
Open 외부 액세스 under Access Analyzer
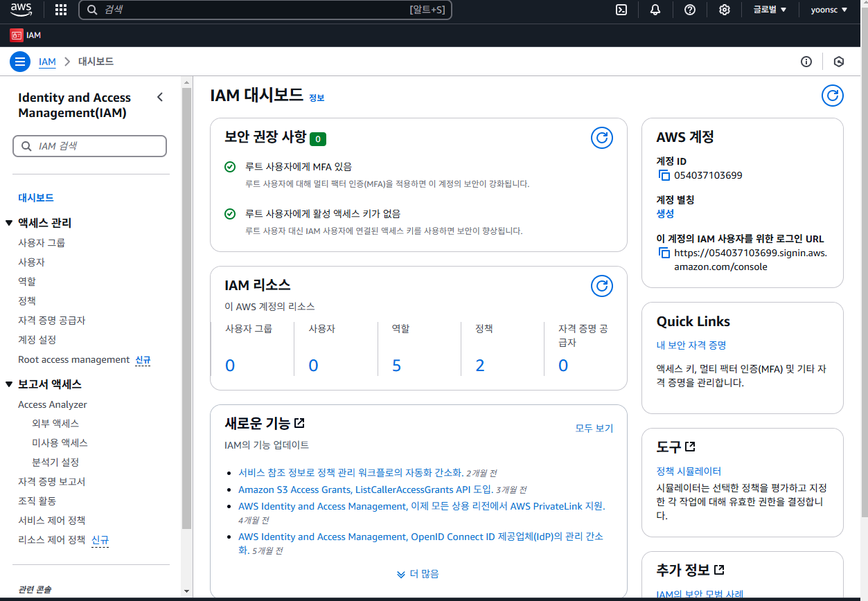click(x=55, y=424)
